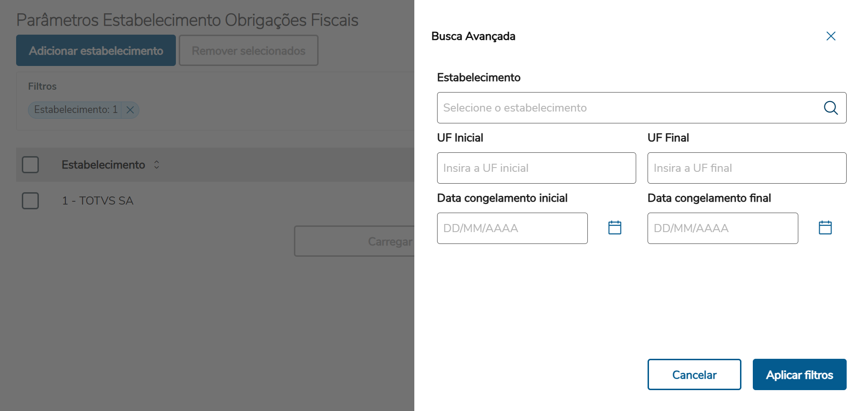
Task: Click the Estabelecimento column header label
Action: click(x=103, y=165)
